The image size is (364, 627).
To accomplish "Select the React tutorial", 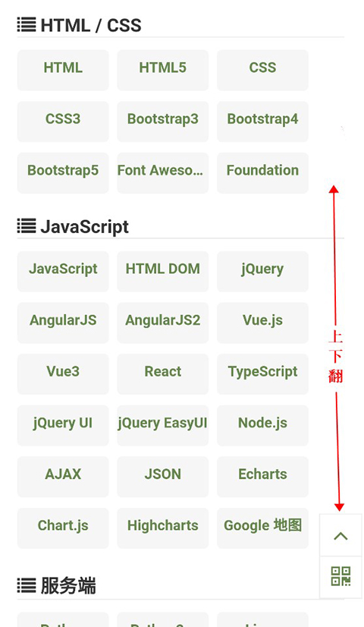I will pyautogui.click(x=162, y=374).
